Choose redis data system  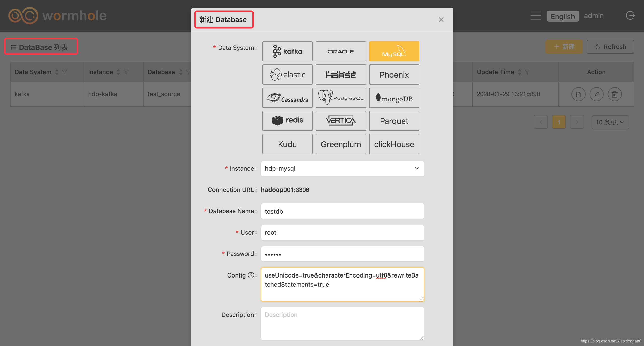point(287,121)
